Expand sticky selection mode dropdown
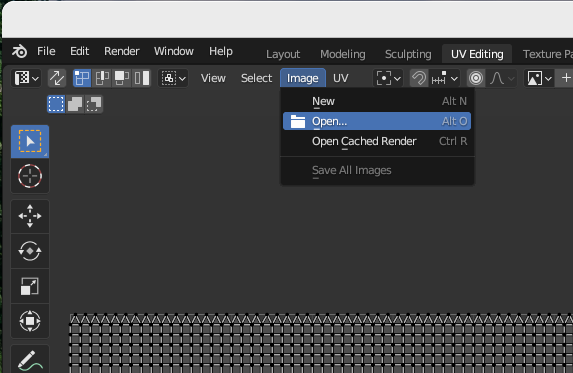The height and width of the screenshot is (373, 573). (173, 78)
